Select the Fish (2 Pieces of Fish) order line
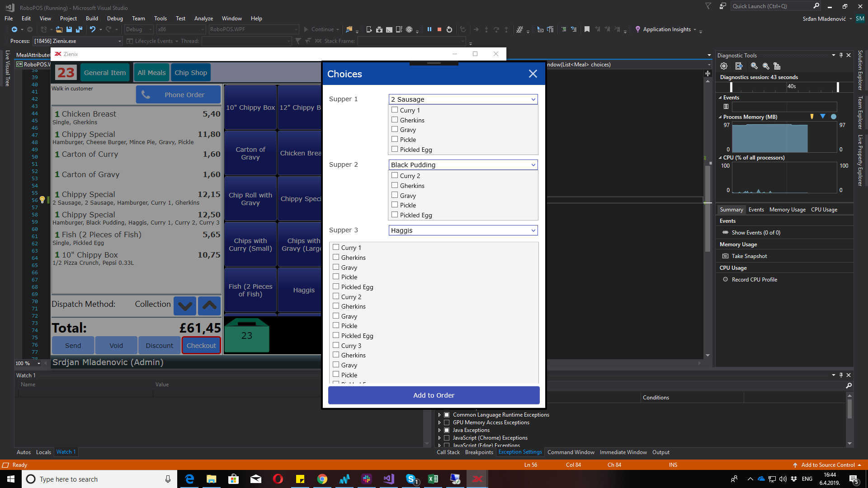868x488 pixels. [137, 238]
